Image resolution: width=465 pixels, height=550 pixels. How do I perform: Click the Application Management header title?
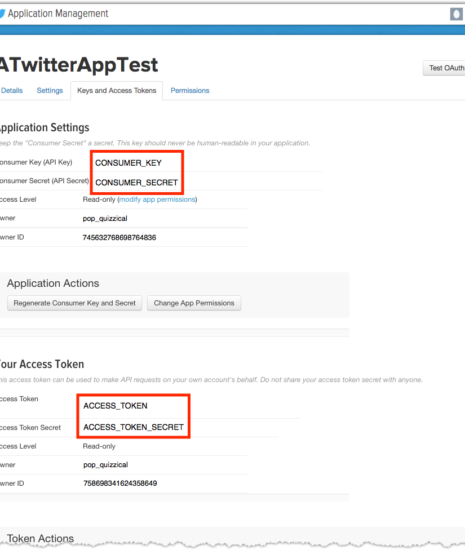click(58, 14)
